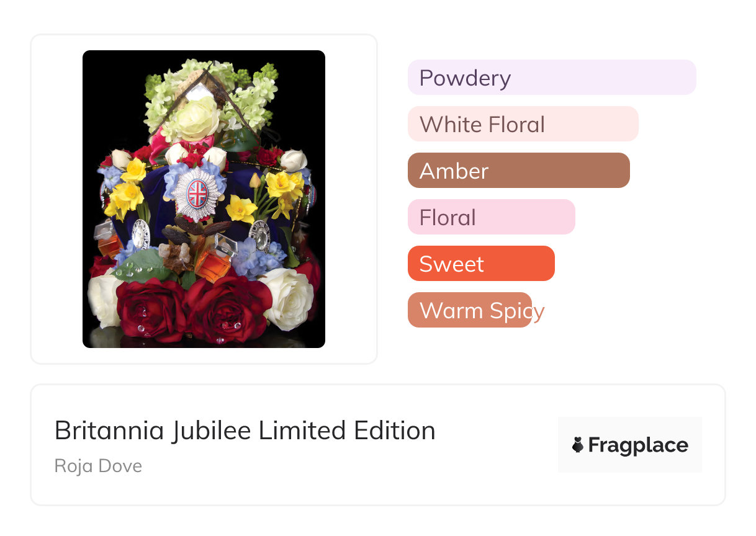756x536 pixels.
Task: Click the Union Jack badge in the photo
Action: [x=197, y=194]
